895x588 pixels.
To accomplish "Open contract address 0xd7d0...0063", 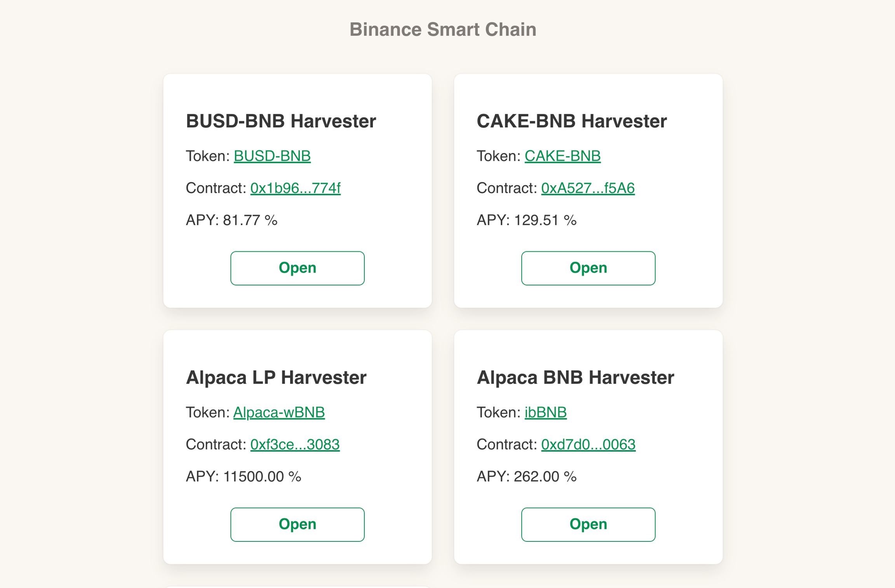I will coord(588,445).
